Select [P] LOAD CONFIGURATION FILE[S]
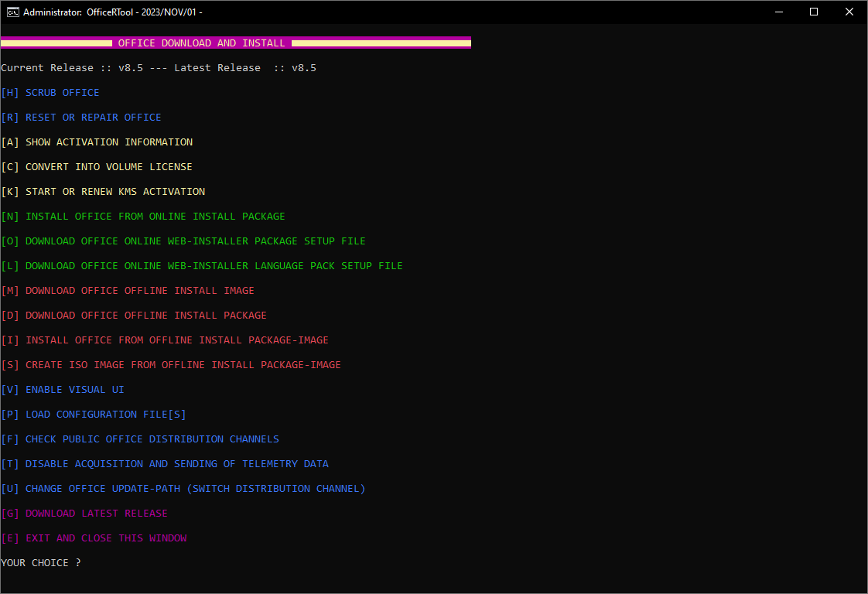Image resolution: width=868 pixels, height=594 pixels. [x=94, y=415]
